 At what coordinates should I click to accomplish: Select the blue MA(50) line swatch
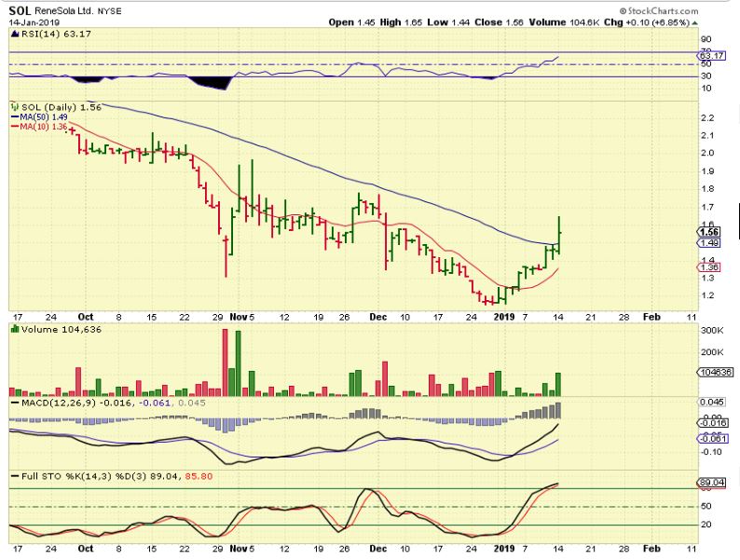[14, 117]
